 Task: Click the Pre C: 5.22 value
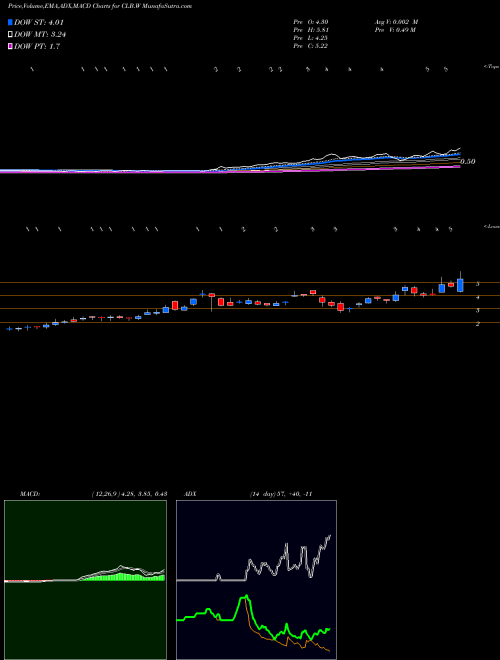coord(311,46)
